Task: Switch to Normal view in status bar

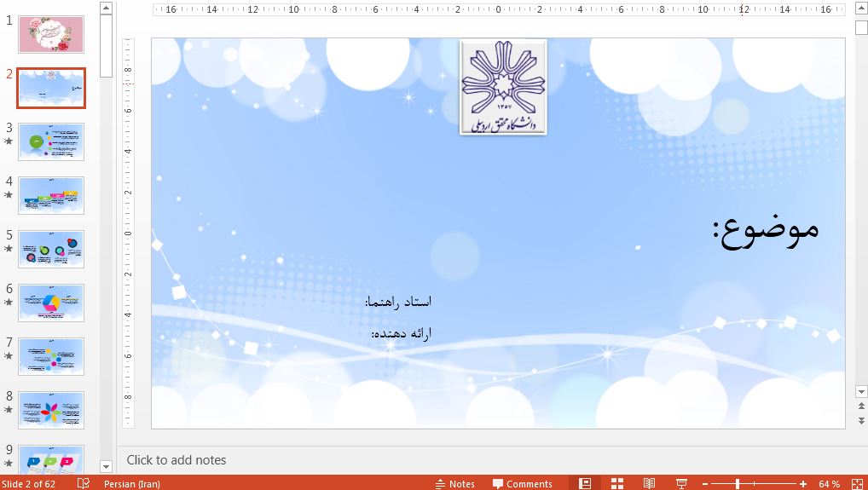Action: point(585,483)
